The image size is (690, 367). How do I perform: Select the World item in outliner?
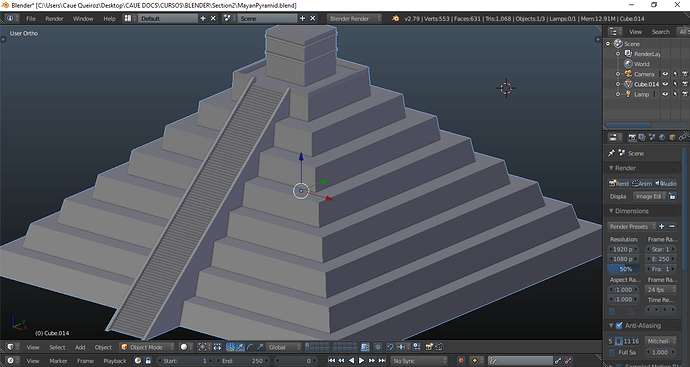(x=642, y=64)
